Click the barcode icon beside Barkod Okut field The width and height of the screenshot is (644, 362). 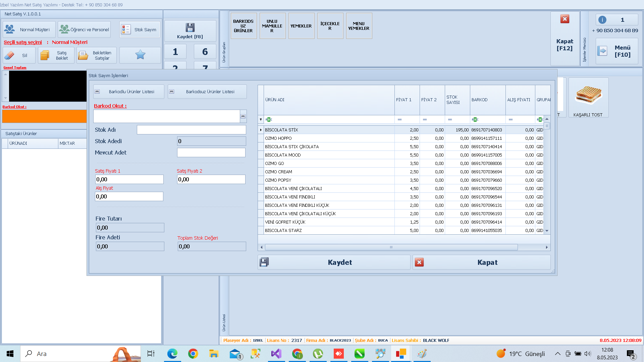point(243,116)
